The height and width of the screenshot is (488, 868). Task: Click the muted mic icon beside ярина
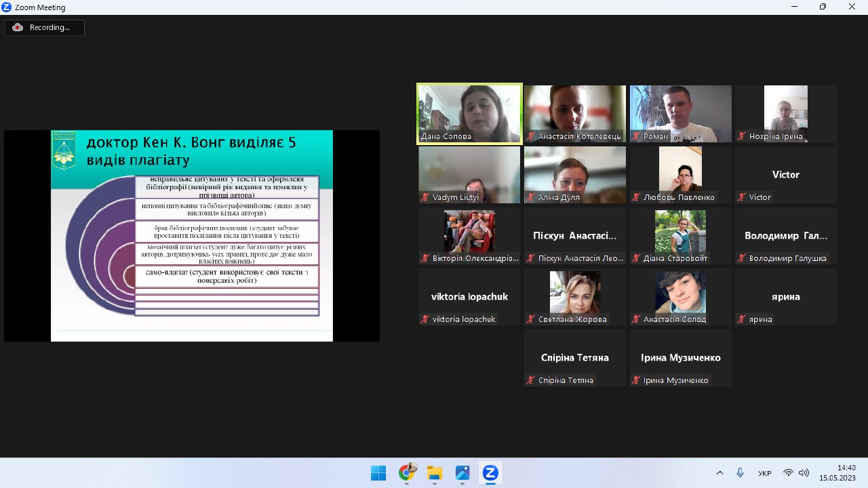click(x=743, y=319)
